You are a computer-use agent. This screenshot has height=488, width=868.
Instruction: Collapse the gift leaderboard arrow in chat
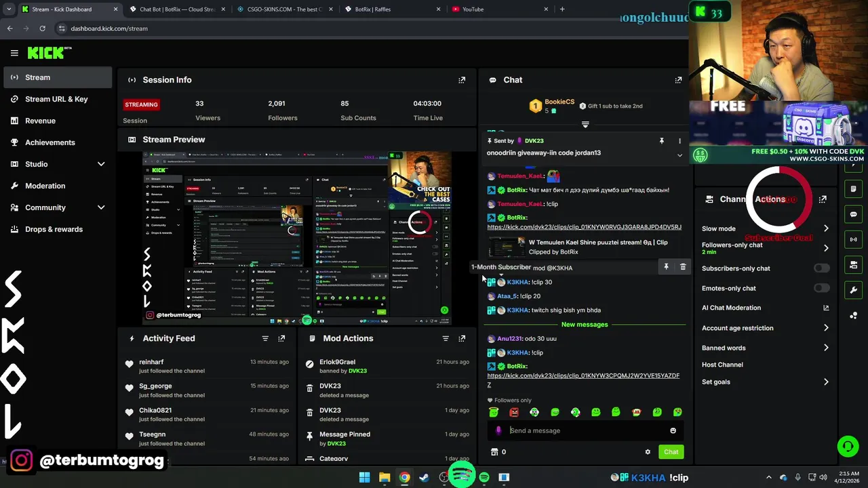pos(585,125)
